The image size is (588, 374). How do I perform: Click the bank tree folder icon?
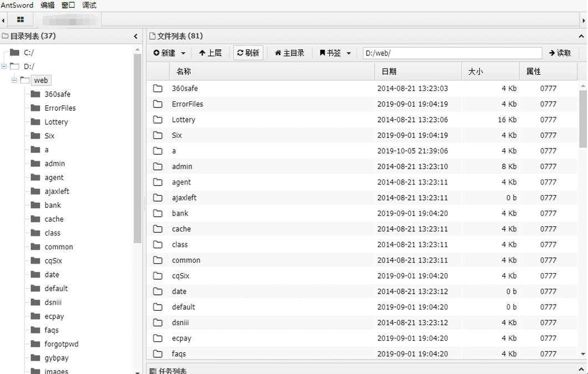[36, 204]
